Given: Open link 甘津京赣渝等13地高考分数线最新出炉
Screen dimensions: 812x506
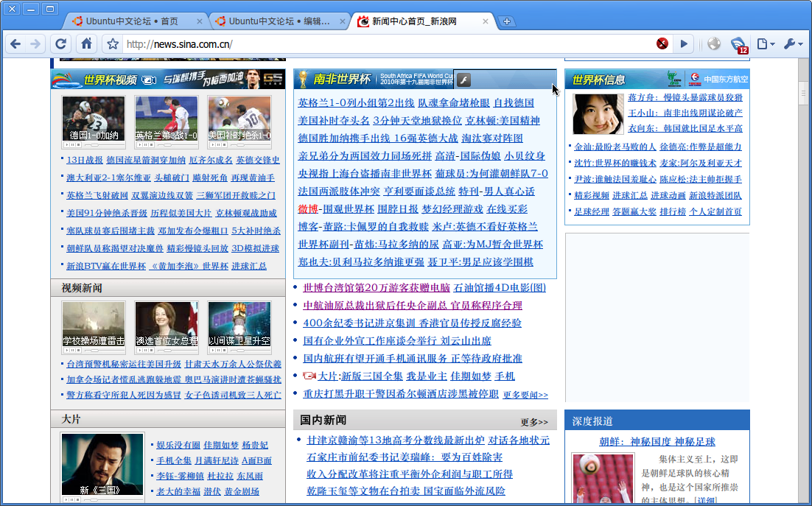Looking at the screenshot, I should tap(396, 440).
